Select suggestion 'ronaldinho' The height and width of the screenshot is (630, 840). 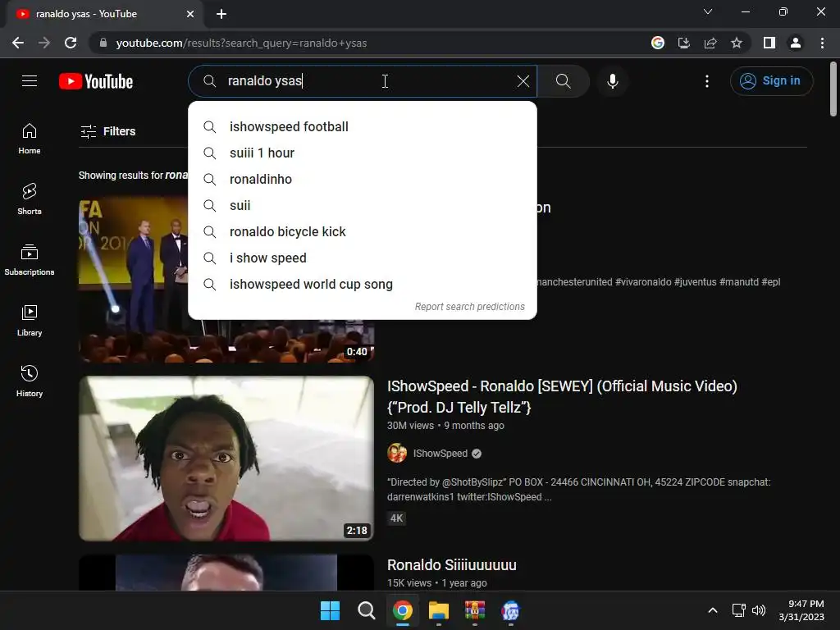363,180
